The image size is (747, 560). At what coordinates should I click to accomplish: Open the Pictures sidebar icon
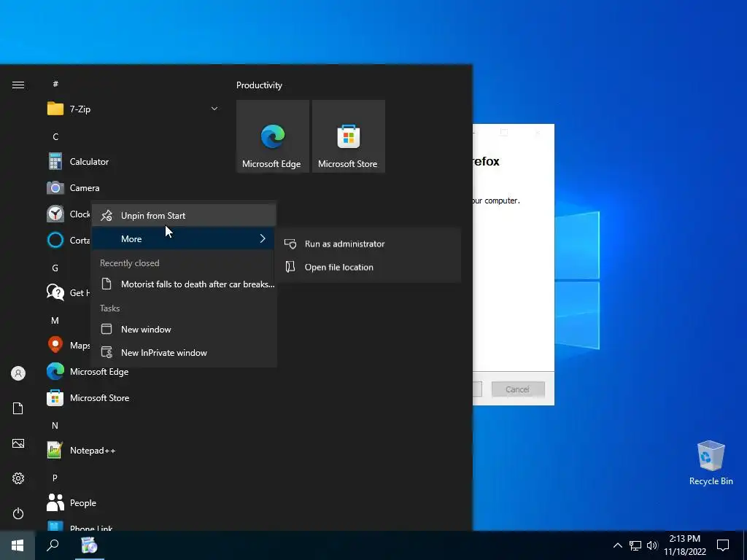tap(18, 443)
